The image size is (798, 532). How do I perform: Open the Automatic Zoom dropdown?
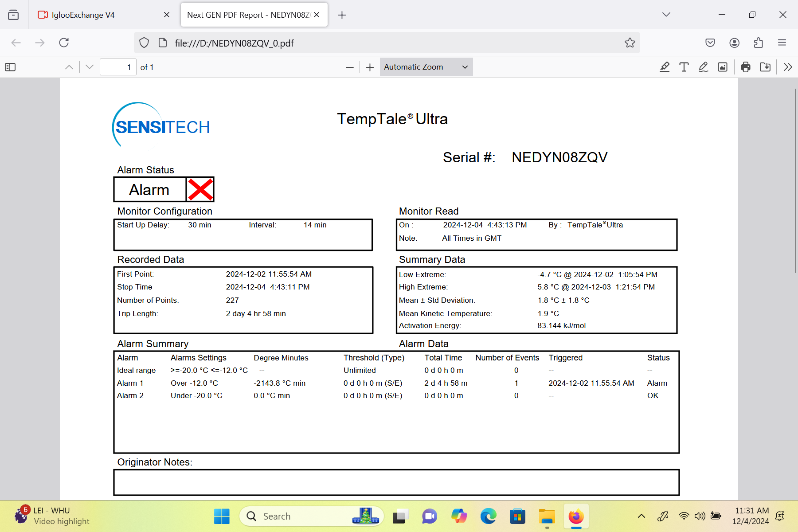[x=426, y=67]
